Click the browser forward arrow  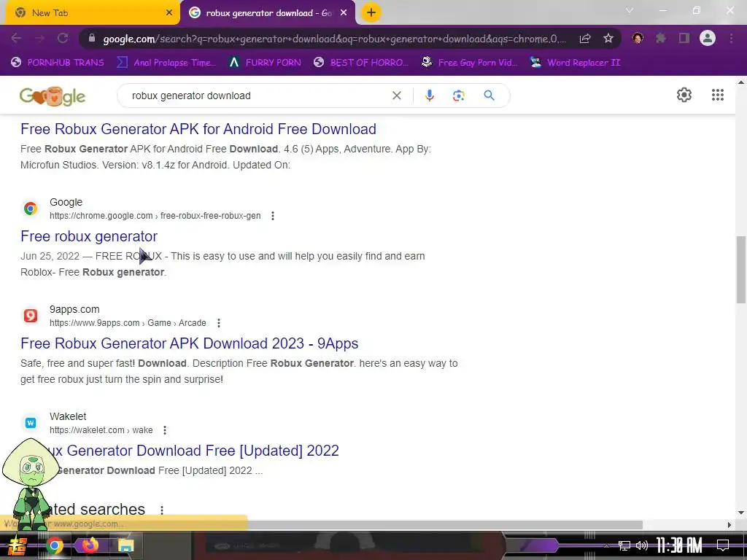(x=39, y=38)
